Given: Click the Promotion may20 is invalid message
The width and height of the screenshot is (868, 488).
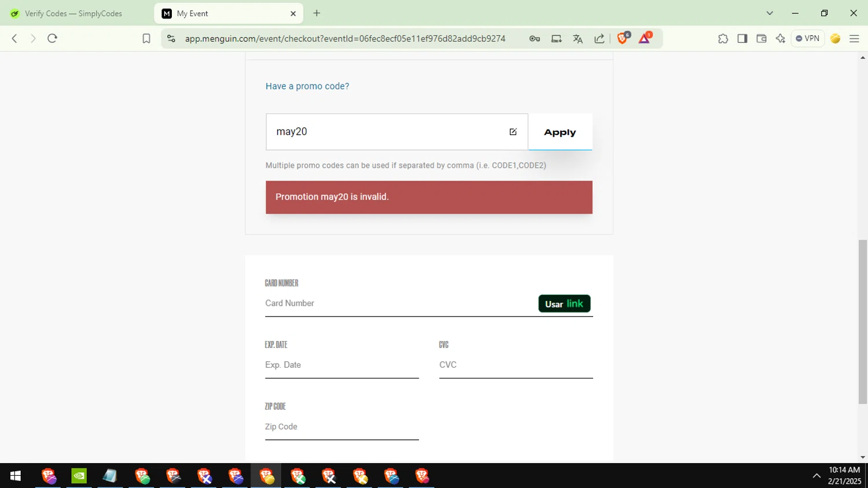Looking at the screenshot, I should pos(429,197).
